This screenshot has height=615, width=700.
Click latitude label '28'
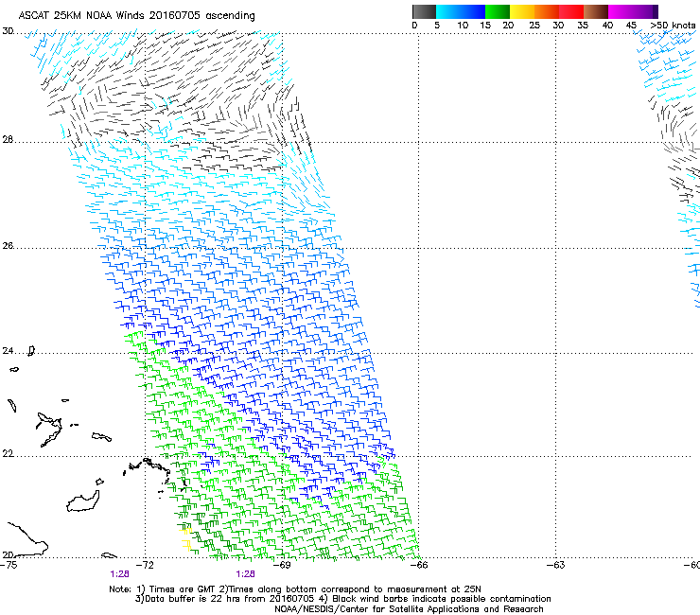click(x=8, y=140)
